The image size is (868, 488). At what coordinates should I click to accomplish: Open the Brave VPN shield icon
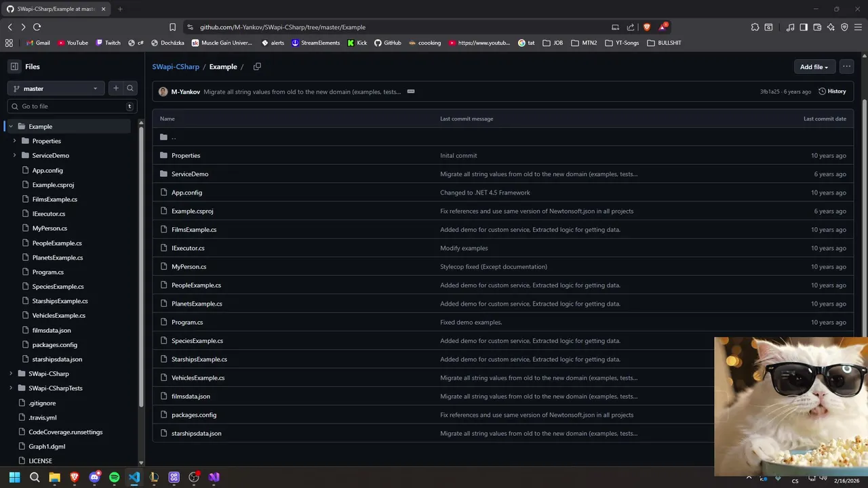pyautogui.click(x=844, y=27)
